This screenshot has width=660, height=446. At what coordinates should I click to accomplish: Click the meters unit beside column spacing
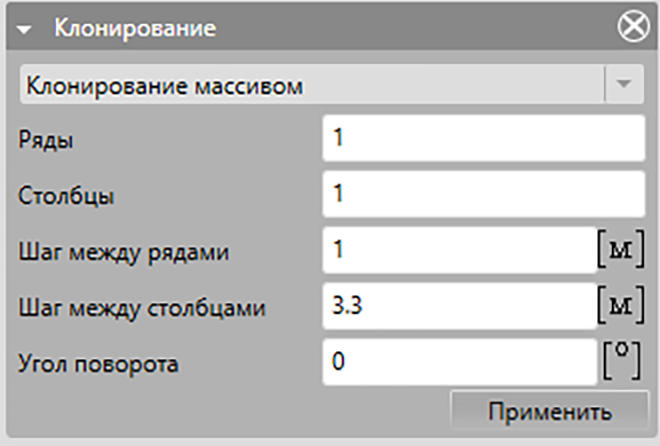(x=621, y=305)
